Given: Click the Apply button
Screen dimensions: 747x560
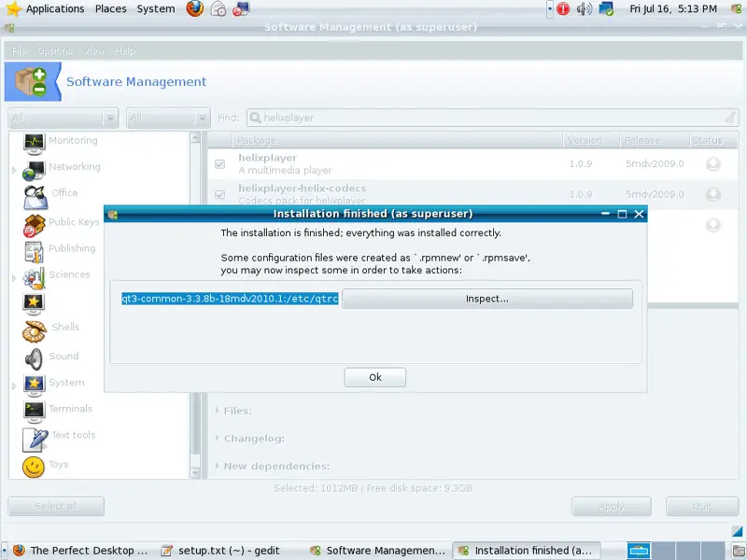Looking at the screenshot, I should (612, 507).
